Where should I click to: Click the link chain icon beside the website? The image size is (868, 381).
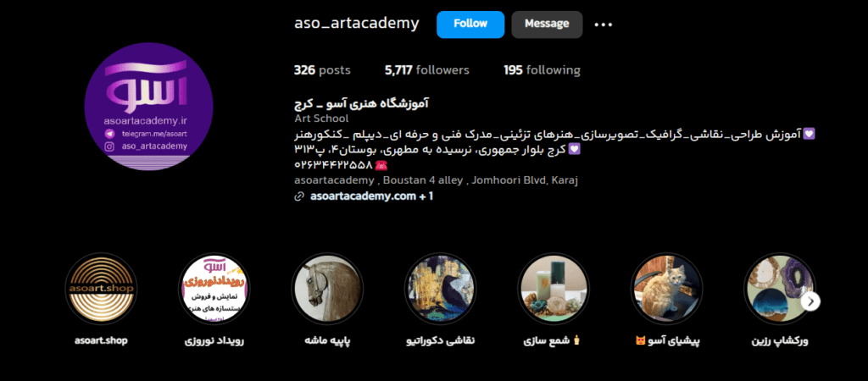[x=299, y=196]
